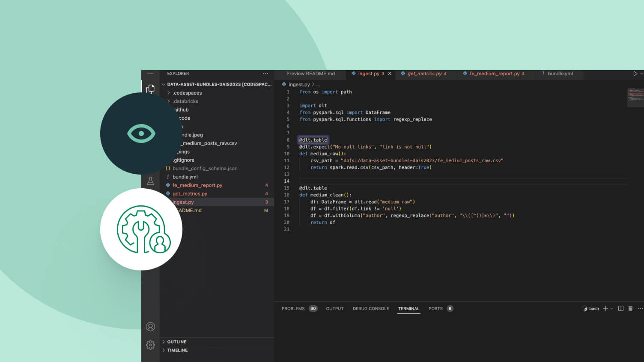Open the Testing flask view
The image size is (644, 362).
[x=150, y=181]
